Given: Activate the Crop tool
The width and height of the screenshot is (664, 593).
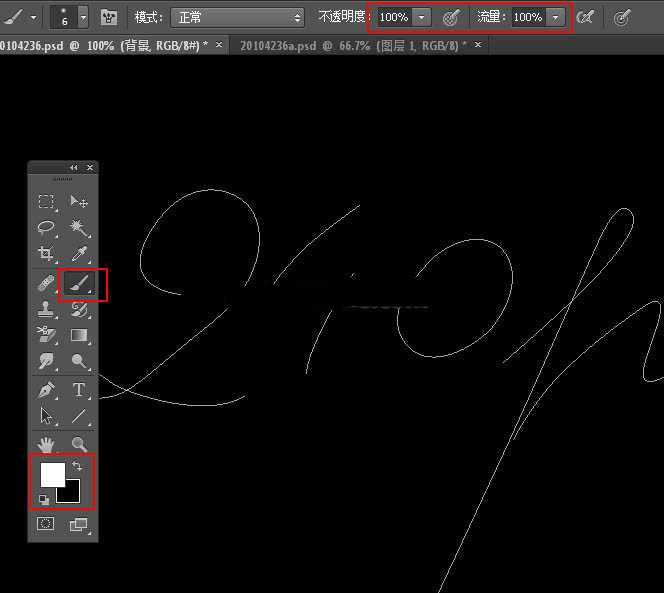Looking at the screenshot, I should tap(46, 254).
